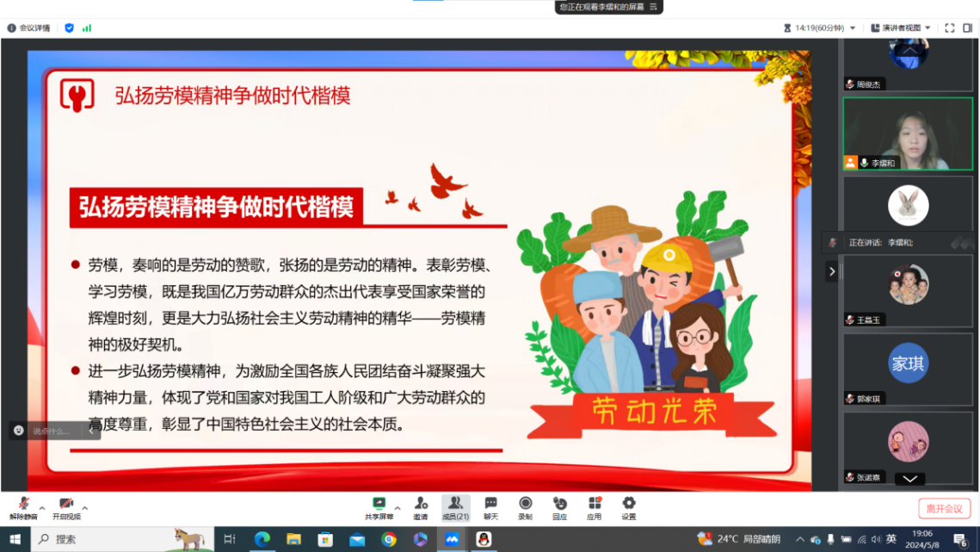Enter full screen mode
This screenshot has width=980, height=552.
(x=950, y=28)
